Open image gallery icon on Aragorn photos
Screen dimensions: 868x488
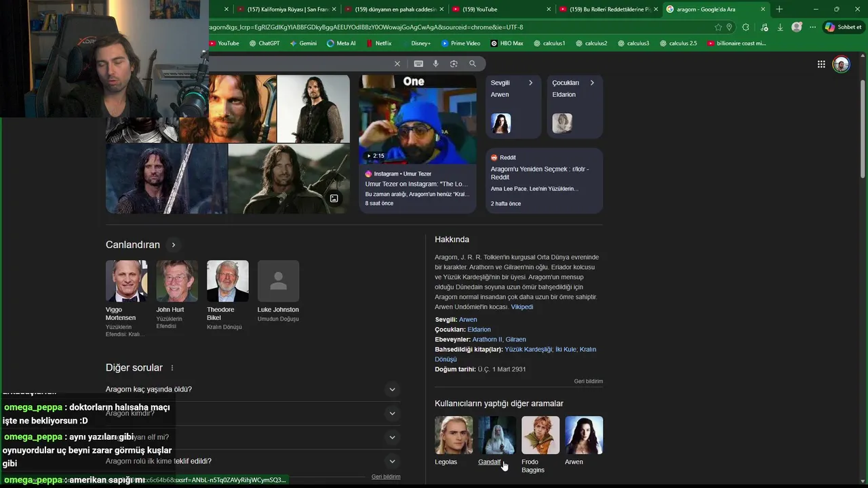coord(334,199)
